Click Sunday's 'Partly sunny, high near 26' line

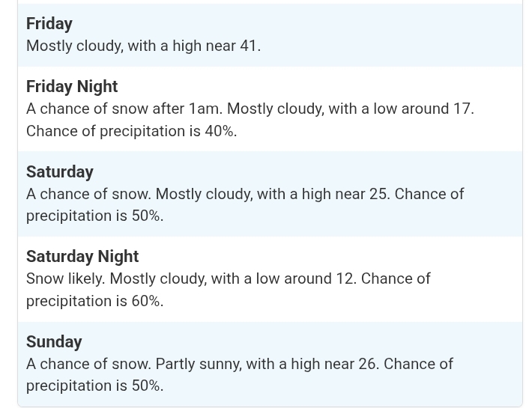[x=266, y=364]
